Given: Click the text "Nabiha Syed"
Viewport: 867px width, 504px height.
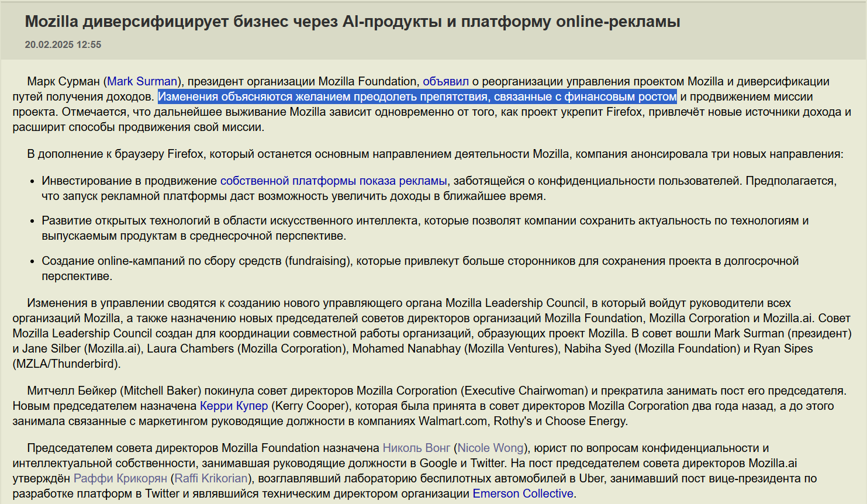Looking at the screenshot, I should [x=597, y=348].
